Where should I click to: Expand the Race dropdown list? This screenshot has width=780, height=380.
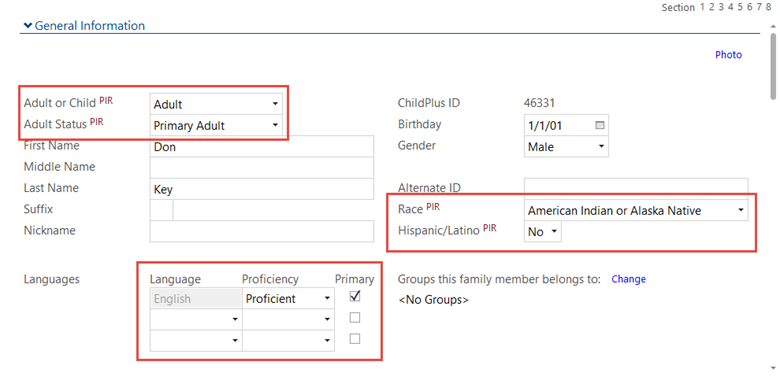(x=636, y=210)
